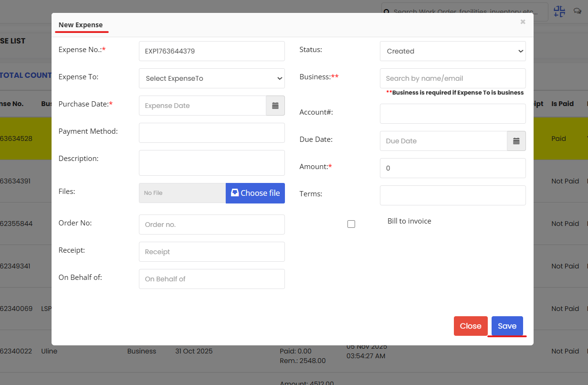This screenshot has width=588, height=385.
Task: Click the Choose file button
Action: pos(255,193)
